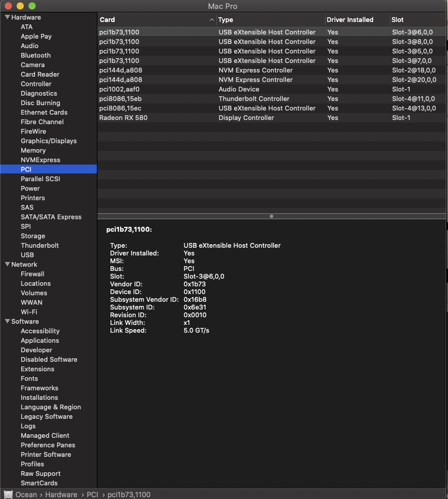The height and width of the screenshot is (499, 448).
Task: Click the computer icon in path bar
Action: coord(8,494)
